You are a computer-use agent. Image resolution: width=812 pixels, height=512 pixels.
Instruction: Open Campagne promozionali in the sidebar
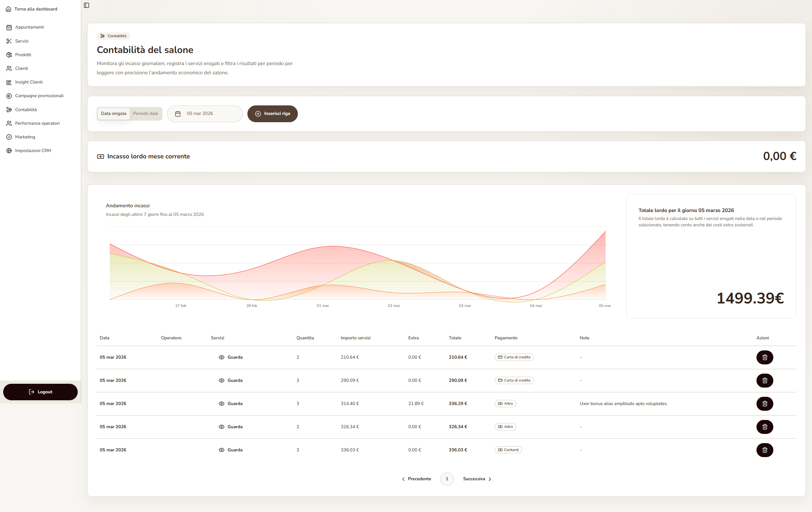coord(41,96)
